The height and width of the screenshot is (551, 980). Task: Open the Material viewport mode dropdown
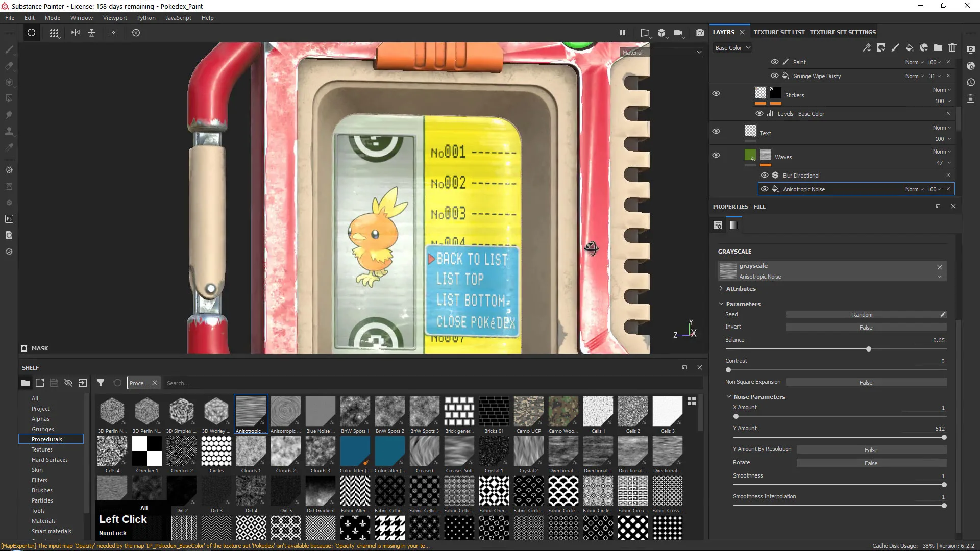coord(661,52)
